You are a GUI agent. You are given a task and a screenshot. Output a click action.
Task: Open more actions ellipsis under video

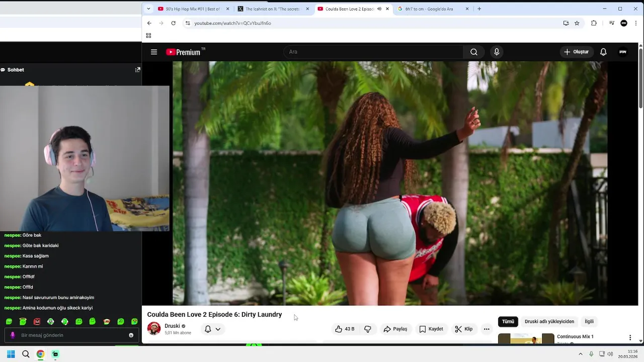[x=487, y=329]
